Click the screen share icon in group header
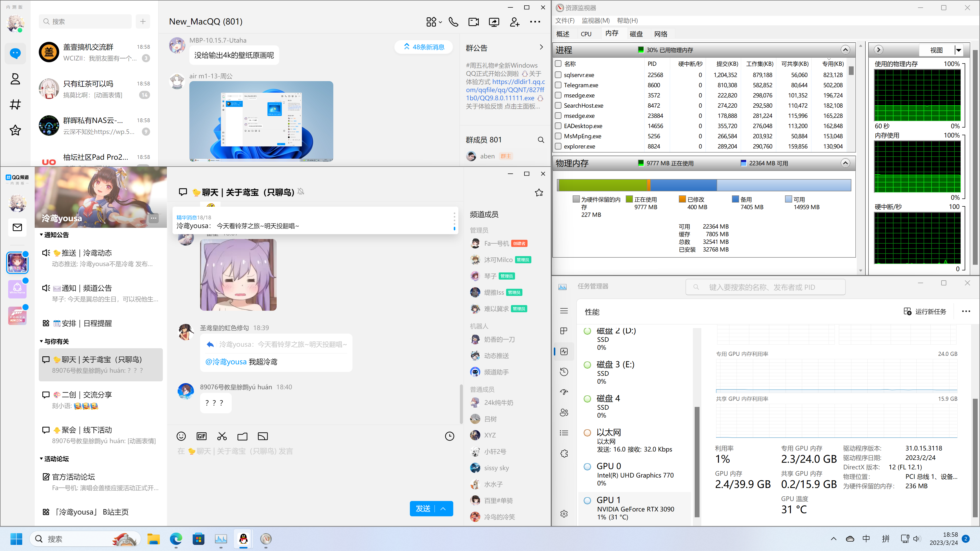Viewport: 980px width, 551px height. point(494,22)
